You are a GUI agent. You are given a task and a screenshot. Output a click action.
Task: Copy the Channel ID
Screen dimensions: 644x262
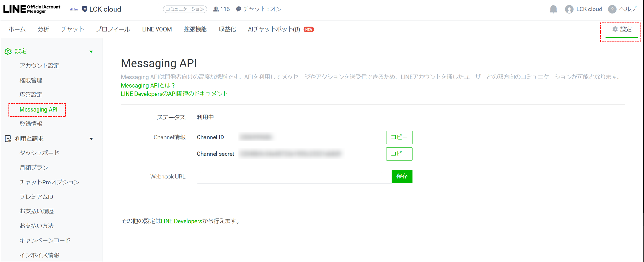click(399, 137)
